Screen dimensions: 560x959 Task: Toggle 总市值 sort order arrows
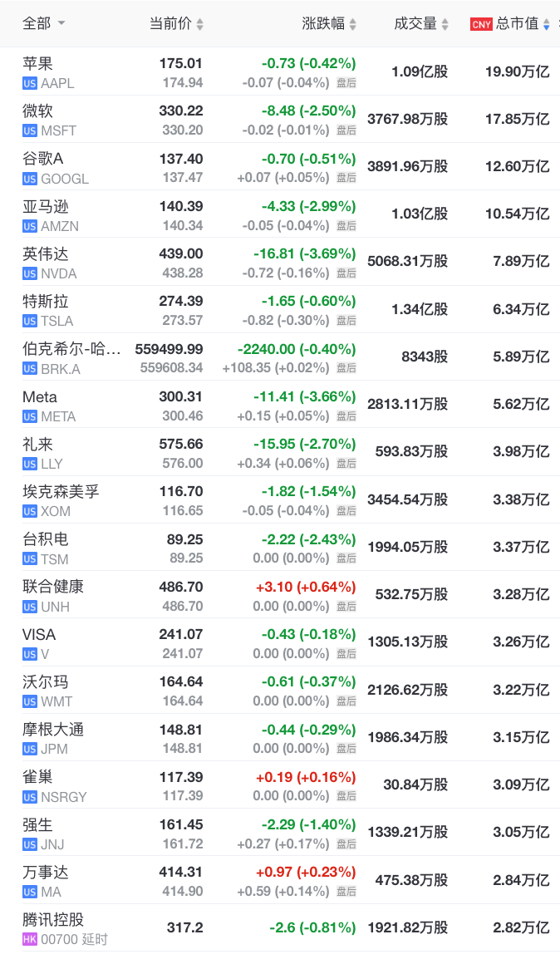[546, 25]
